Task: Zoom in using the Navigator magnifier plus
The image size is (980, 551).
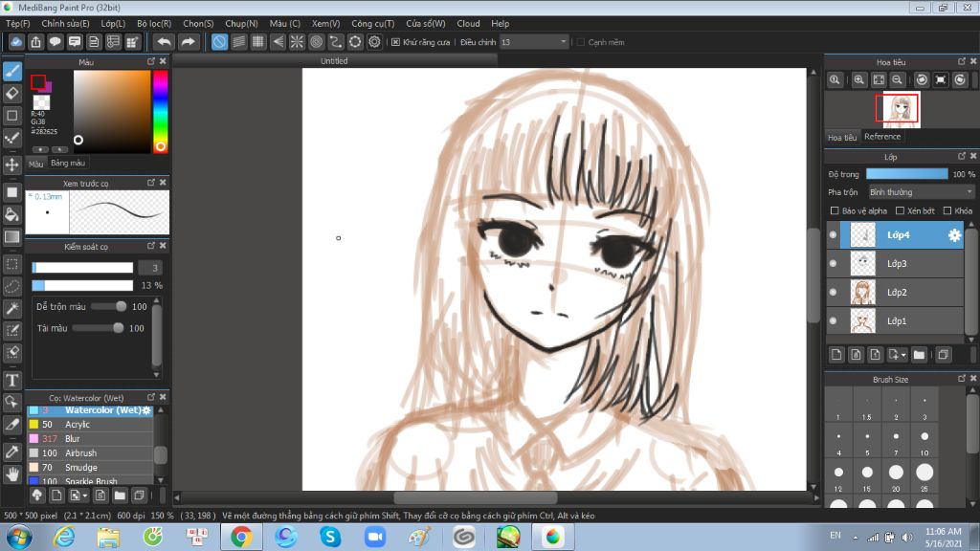Action: point(858,80)
